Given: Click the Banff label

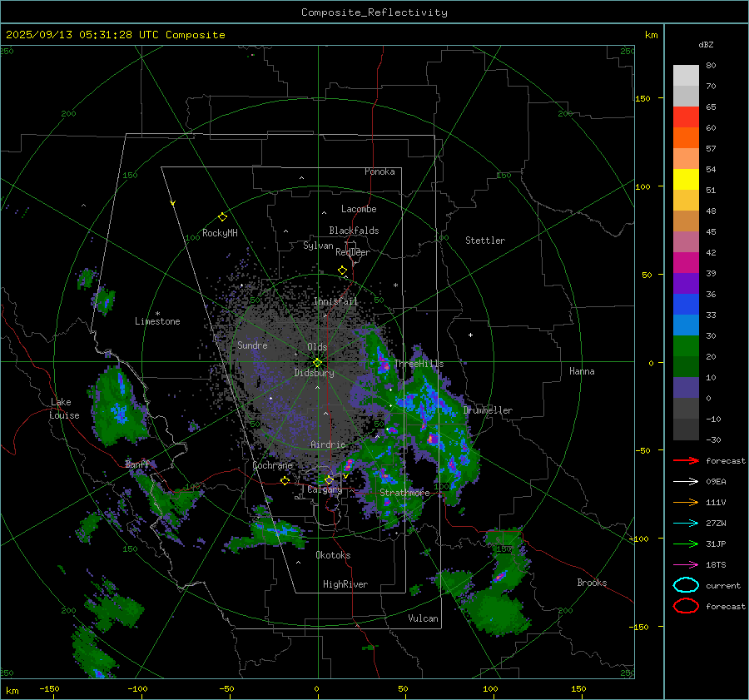Looking at the screenshot, I should (x=137, y=464).
